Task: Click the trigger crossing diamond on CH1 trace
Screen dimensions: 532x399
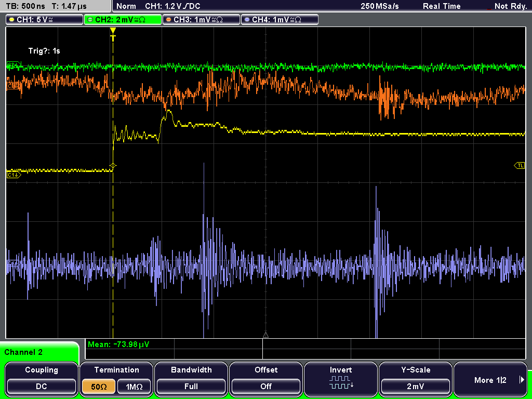Action: coord(113,166)
